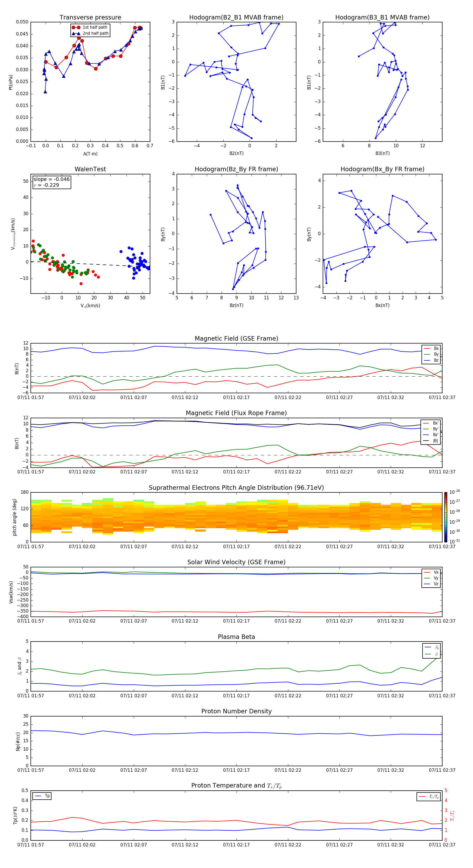Click the 'Magnetic Field (GSE Frame)' title
The image size is (473, 868).
pos(236,339)
